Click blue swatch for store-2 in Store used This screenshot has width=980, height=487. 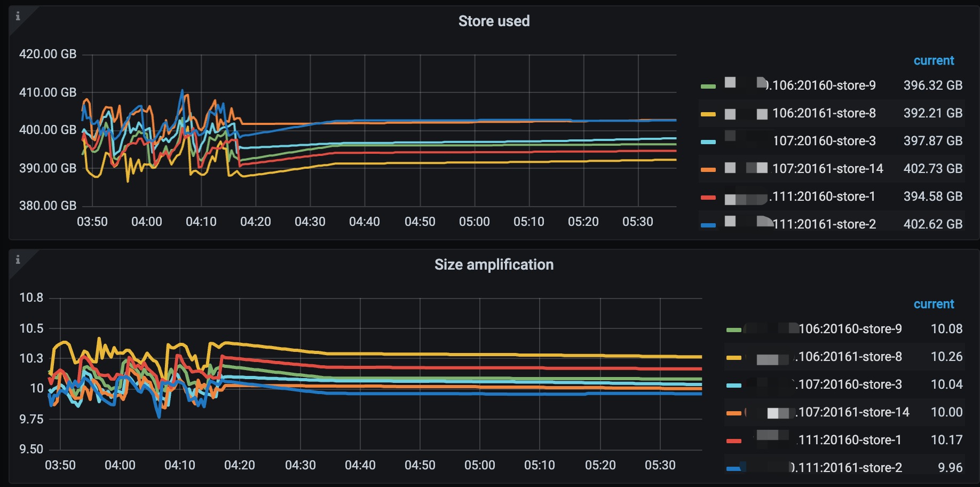708,225
